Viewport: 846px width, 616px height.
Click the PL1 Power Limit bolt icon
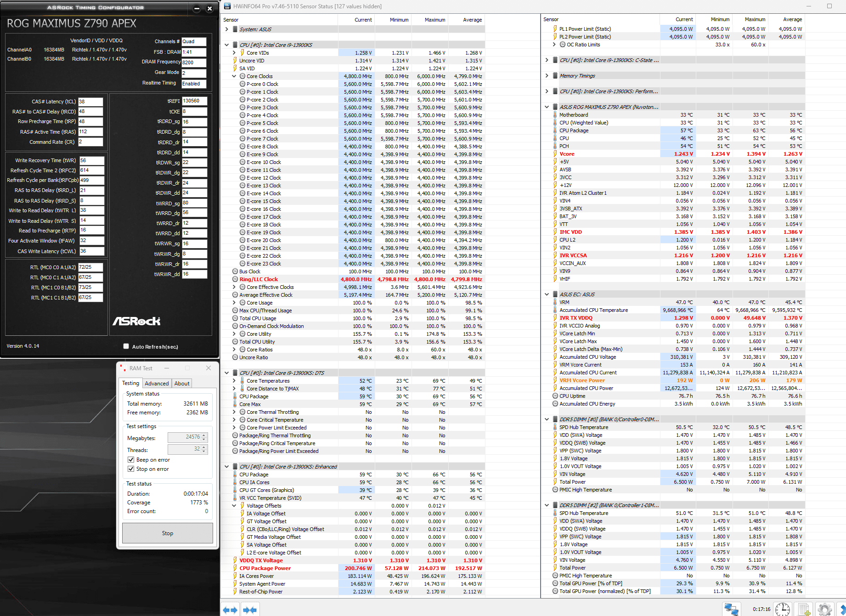(x=555, y=29)
